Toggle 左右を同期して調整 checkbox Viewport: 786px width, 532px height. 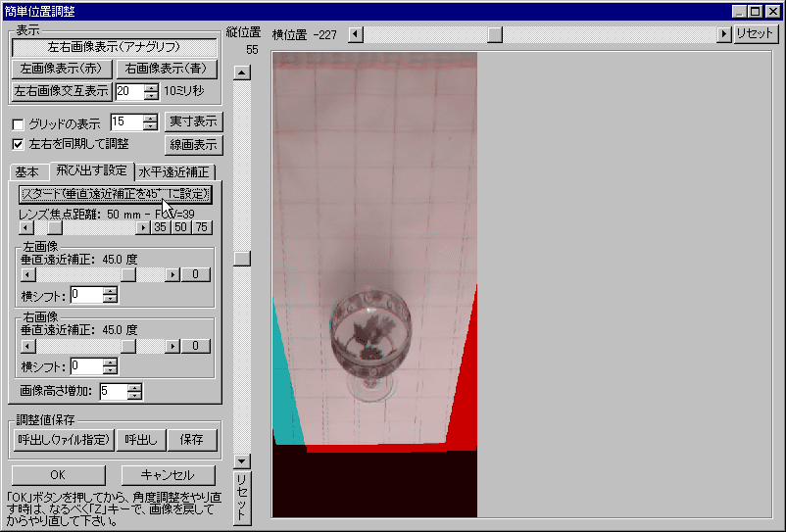[x=18, y=144]
